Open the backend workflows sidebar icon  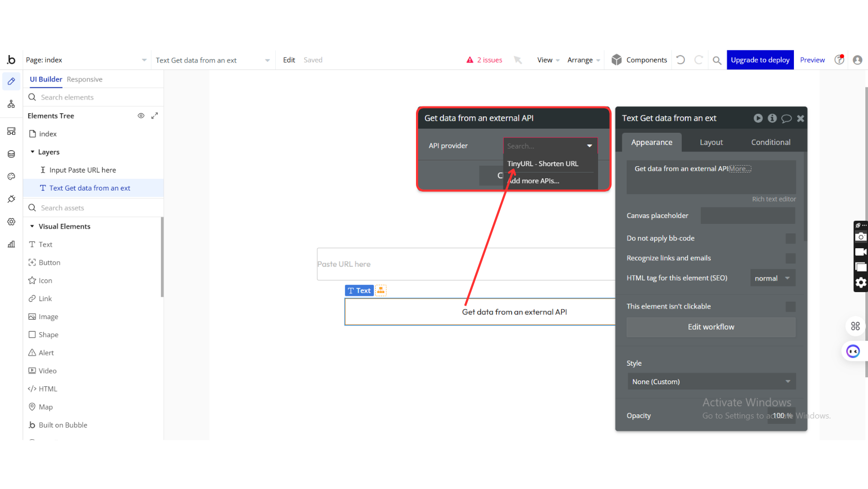[11, 131]
